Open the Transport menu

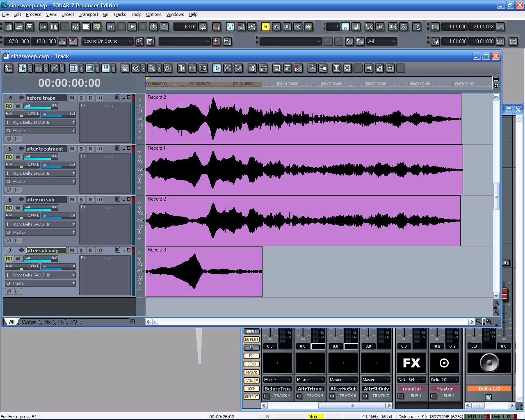point(89,14)
